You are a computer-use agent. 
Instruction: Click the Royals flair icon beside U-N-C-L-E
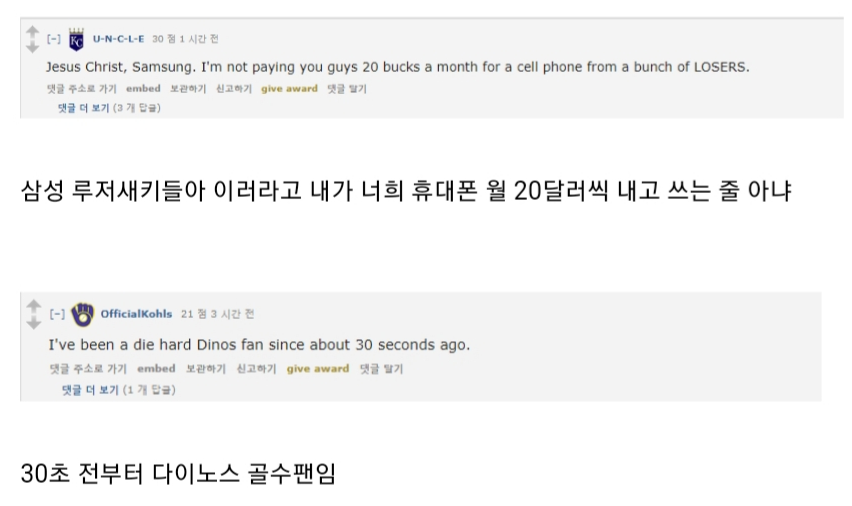pos(77,40)
